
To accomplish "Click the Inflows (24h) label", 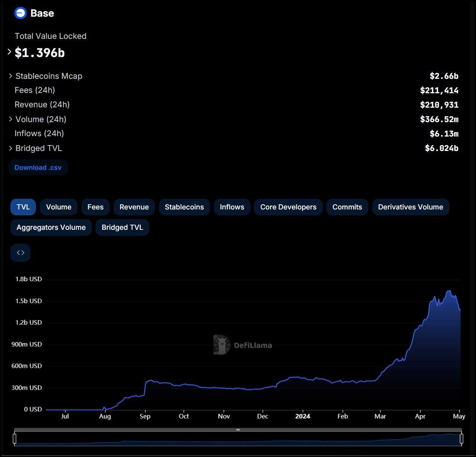I will [x=39, y=133].
